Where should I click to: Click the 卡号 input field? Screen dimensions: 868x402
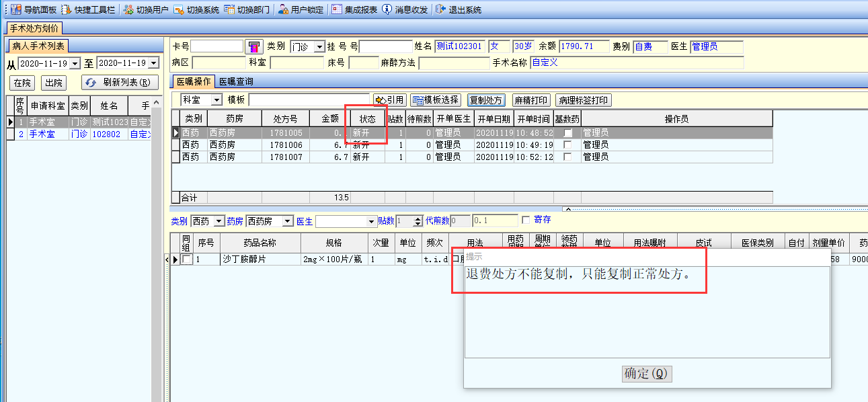tap(216, 46)
